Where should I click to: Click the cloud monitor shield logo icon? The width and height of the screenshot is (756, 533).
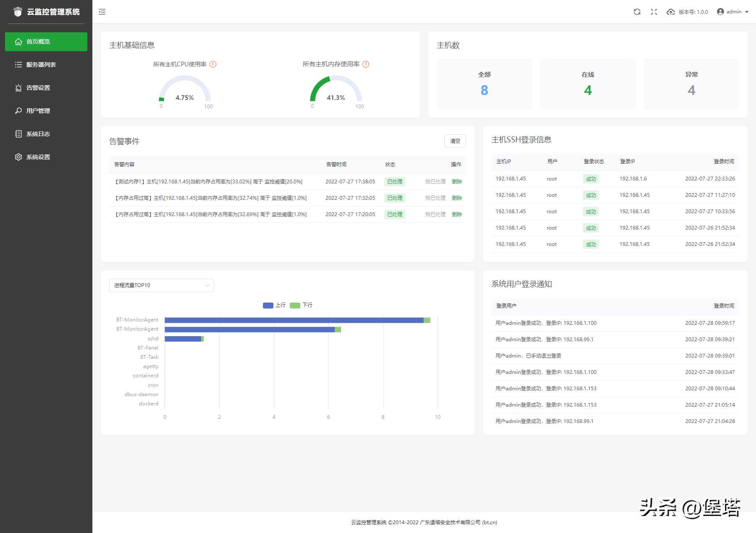(18, 11)
